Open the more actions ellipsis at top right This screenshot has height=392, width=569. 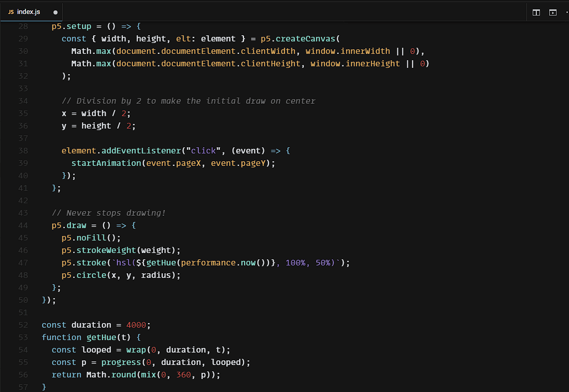[566, 12]
